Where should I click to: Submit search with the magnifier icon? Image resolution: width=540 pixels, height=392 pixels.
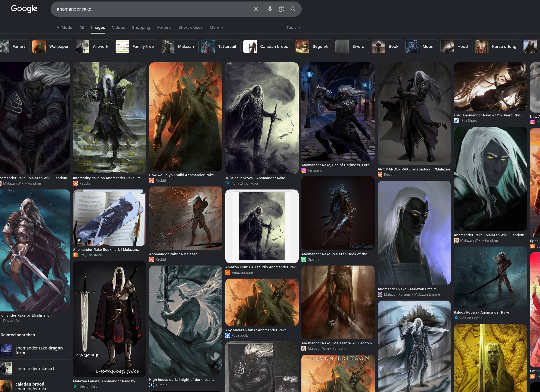(293, 9)
